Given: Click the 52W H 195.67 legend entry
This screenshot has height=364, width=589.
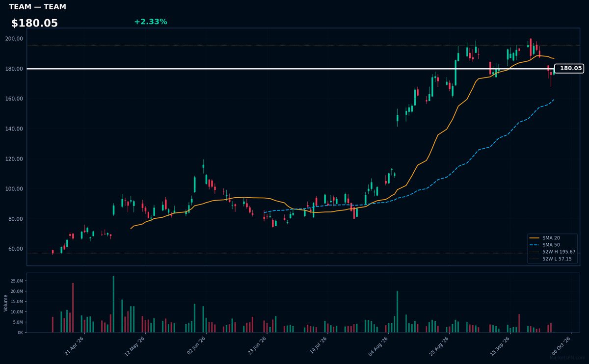Looking at the screenshot, I should [552, 252].
